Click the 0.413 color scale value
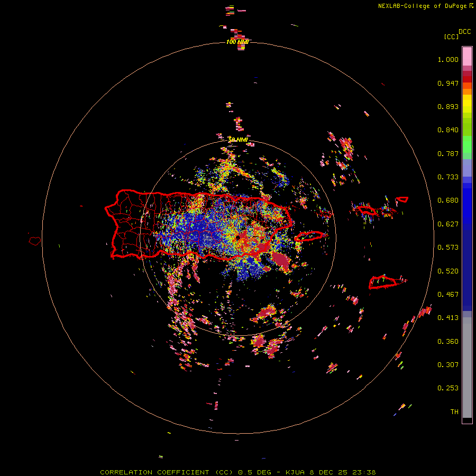476x476 pixels. 448,318
